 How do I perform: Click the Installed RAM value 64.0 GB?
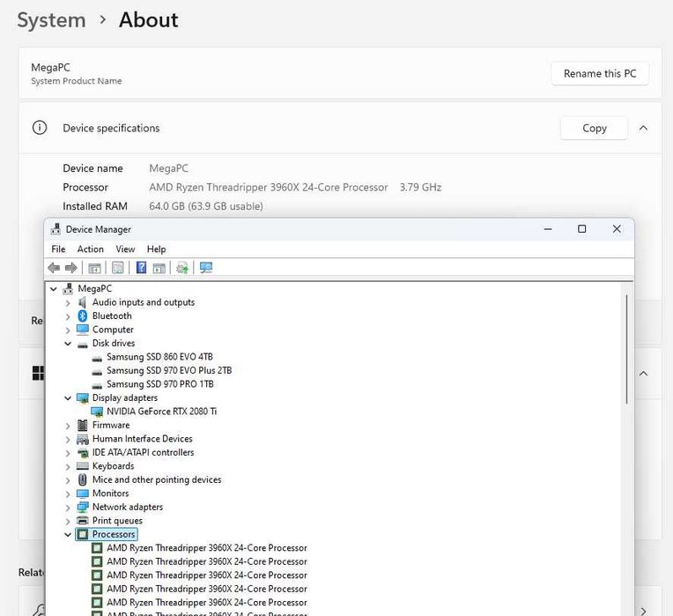pyautogui.click(x=206, y=206)
